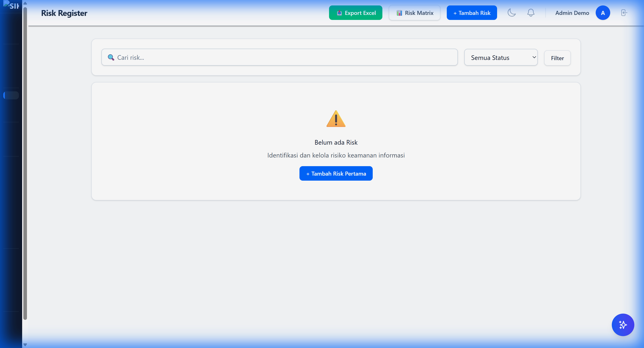The image size is (644, 348).
Task: Open notifications via the bell icon
Action: [530, 13]
